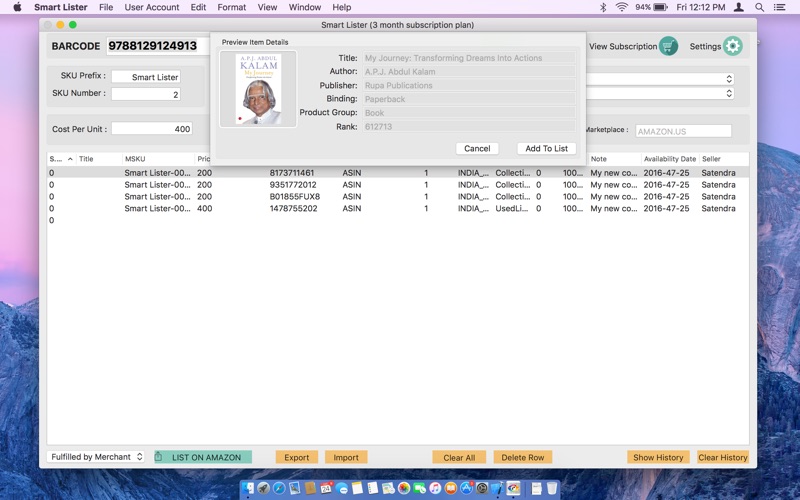Open Settings via the gear icon
Image resolution: width=800 pixels, height=500 pixels.
pyautogui.click(x=733, y=46)
